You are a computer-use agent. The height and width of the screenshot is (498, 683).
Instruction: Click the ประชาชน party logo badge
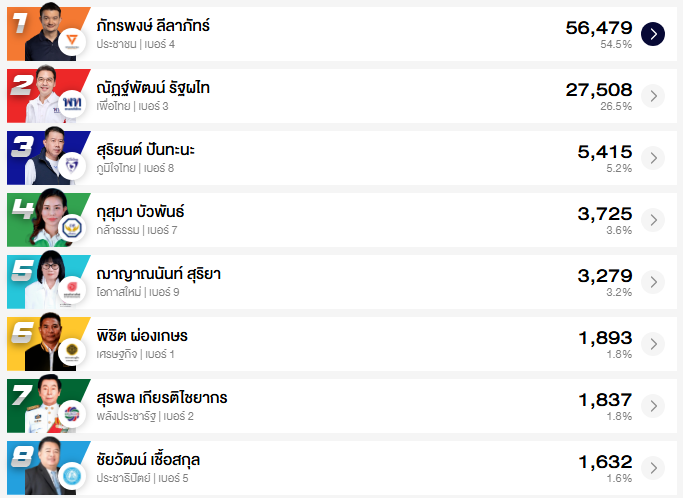72,43
